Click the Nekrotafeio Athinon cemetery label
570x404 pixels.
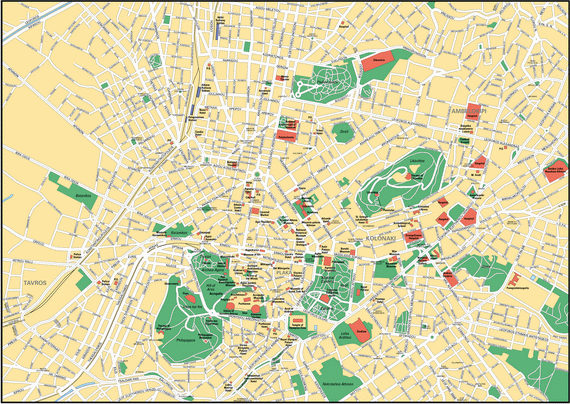pyautogui.click(x=338, y=384)
